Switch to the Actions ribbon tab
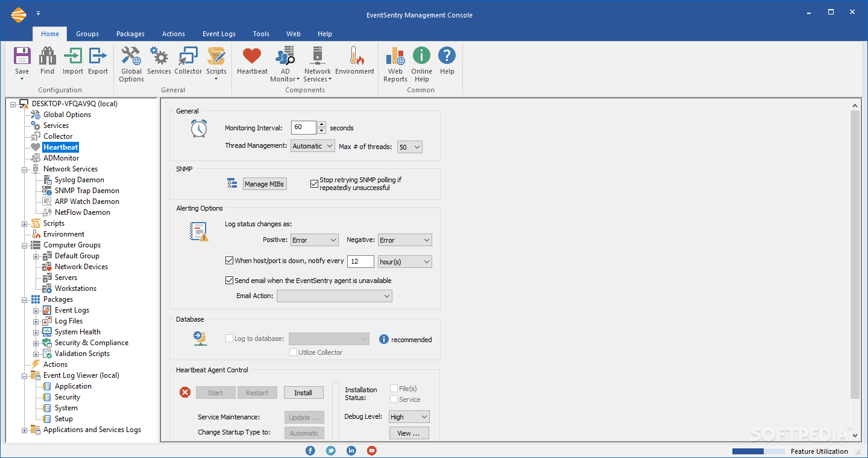Screen dimensions: 868x458 174,34
